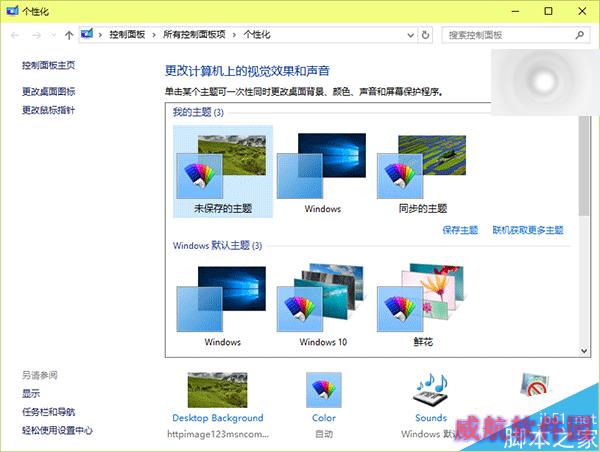
Task: Select the Windows 10 theme
Action: [x=323, y=306]
